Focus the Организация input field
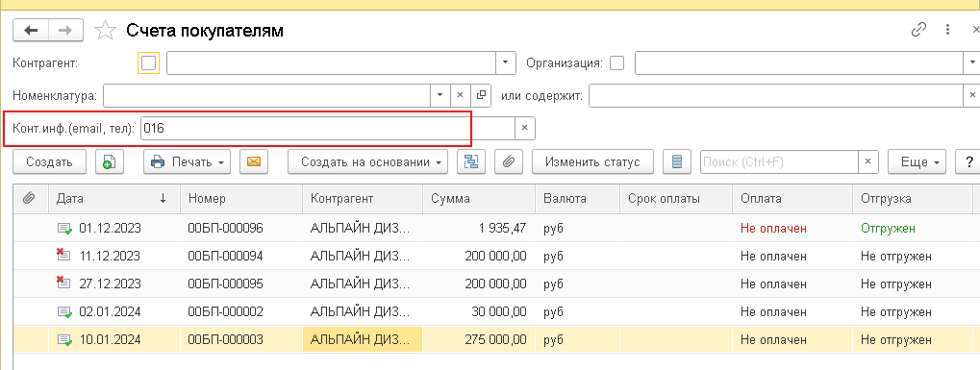This screenshot has width=980, height=370. (x=799, y=63)
